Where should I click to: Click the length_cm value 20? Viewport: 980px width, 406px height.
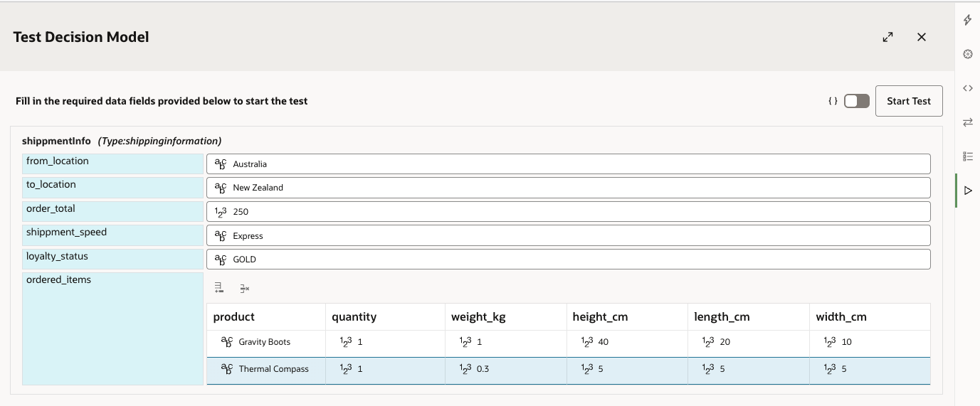coord(725,342)
